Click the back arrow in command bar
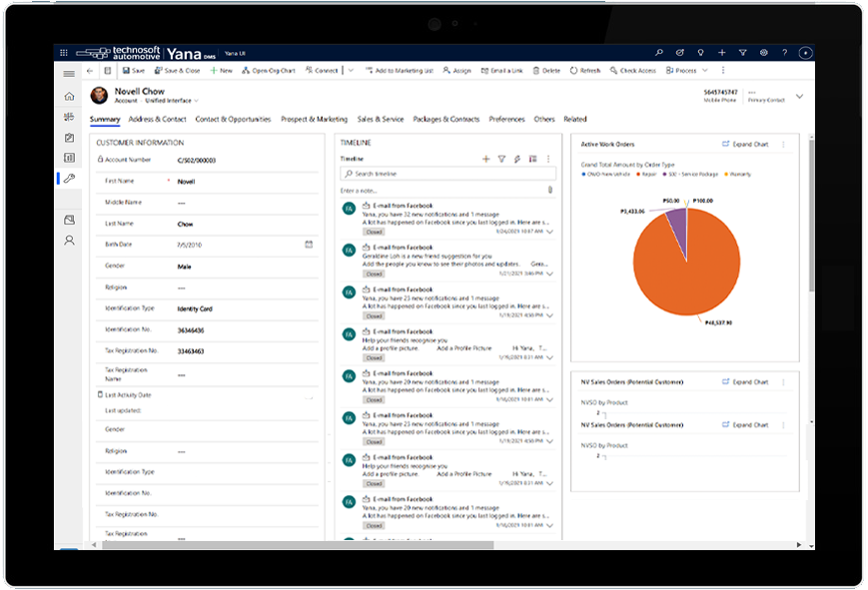This screenshot has height=590, width=868. tap(90, 71)
